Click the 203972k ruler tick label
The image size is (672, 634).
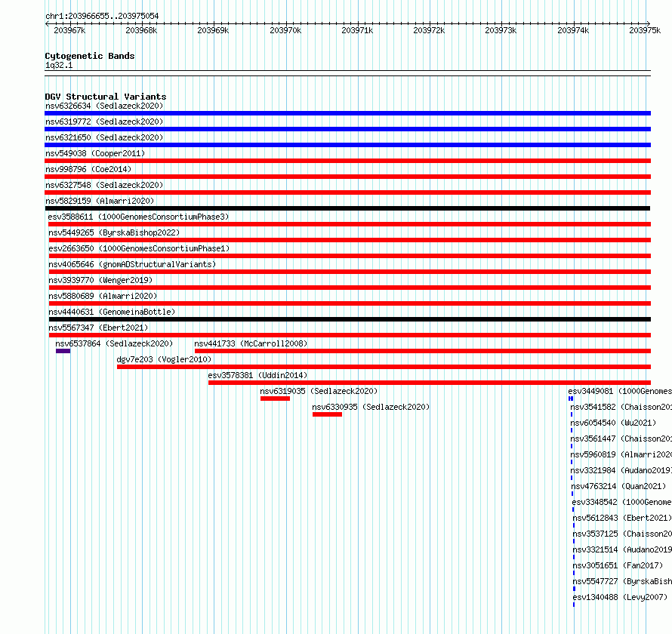[429, 30]
